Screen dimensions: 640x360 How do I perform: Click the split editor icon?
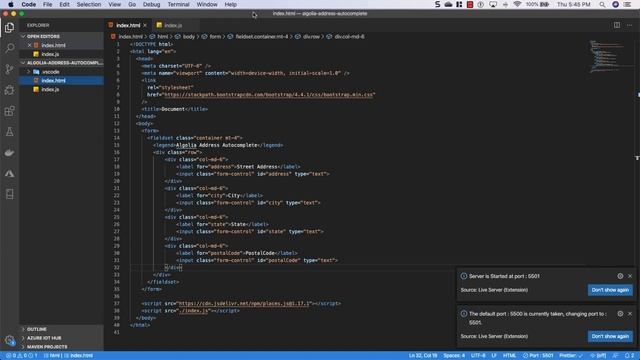click(617, 25)
